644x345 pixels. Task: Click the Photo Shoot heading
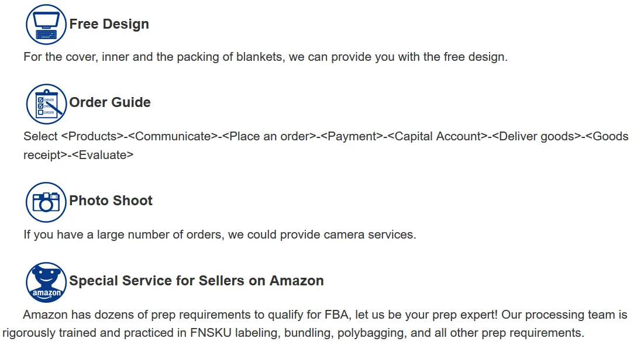pyautogui.click(x=111, y=201)
